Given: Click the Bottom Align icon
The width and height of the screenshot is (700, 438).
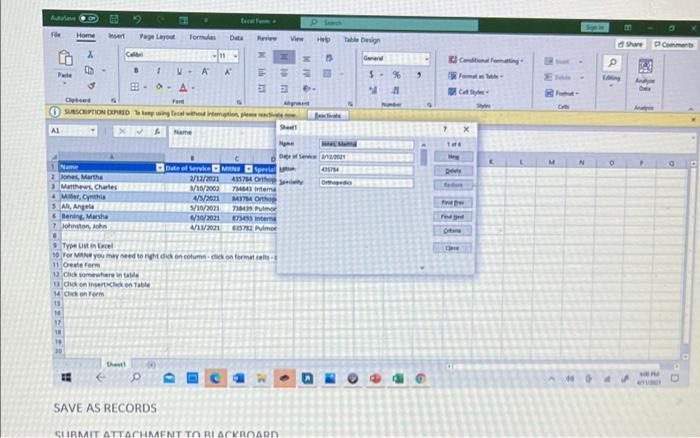Looking at the screenshot, I should (306, 58).
